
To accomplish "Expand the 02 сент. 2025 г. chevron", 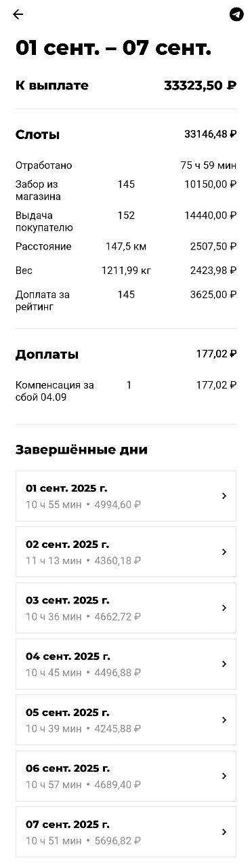I will (x=224, y=552).
